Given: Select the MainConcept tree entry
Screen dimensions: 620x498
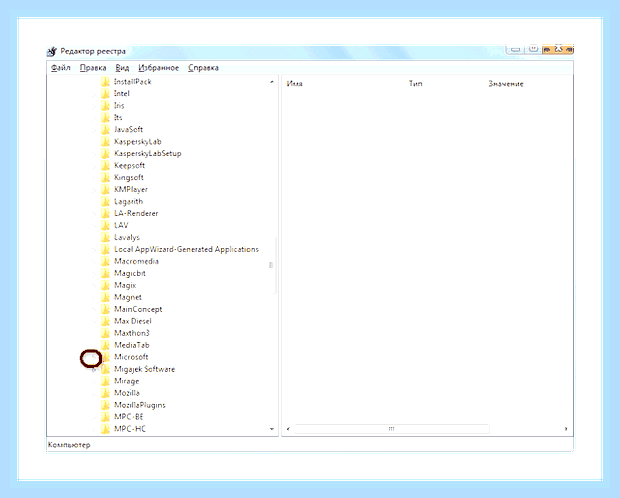Looking at the screenshot, I should click(138, 309).
